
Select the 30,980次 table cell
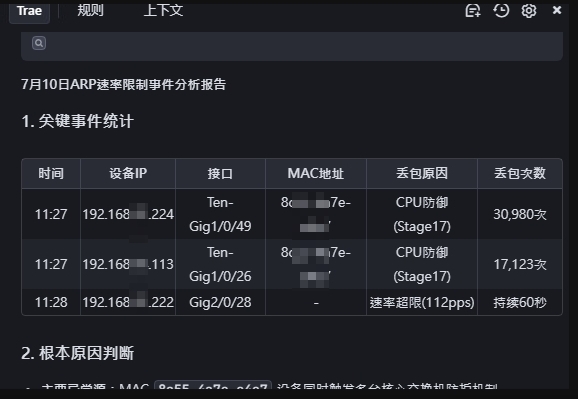(x=520, y=214)
